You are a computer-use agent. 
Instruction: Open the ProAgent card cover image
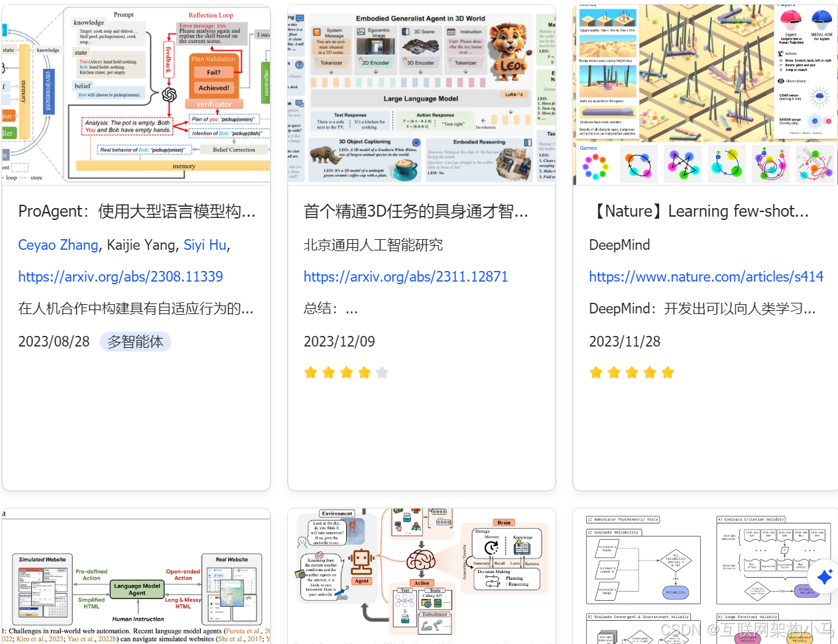pos(136,95)
